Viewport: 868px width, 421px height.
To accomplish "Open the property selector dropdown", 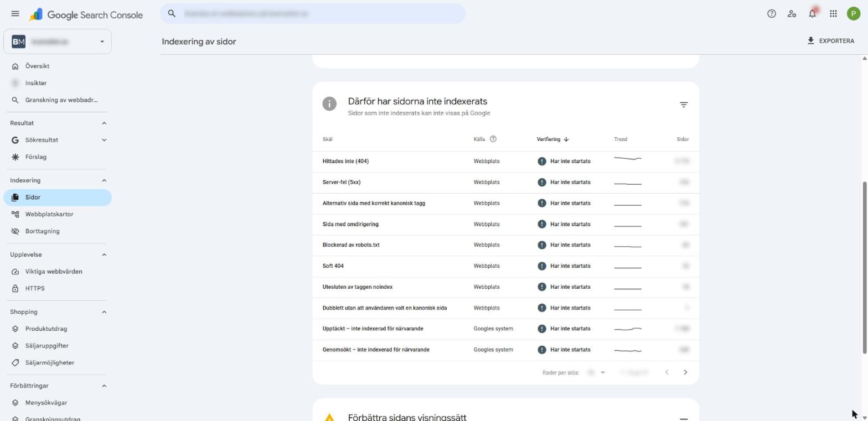I will 58,41.
